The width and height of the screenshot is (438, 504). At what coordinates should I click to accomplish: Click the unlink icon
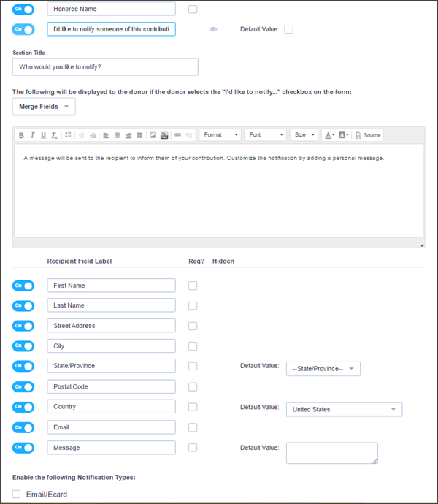(x=188, y=135)
